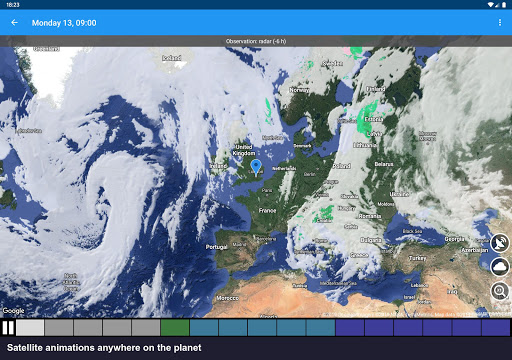
Task: Open the three-dot overflow menu
Action: [x=500, y=22]
